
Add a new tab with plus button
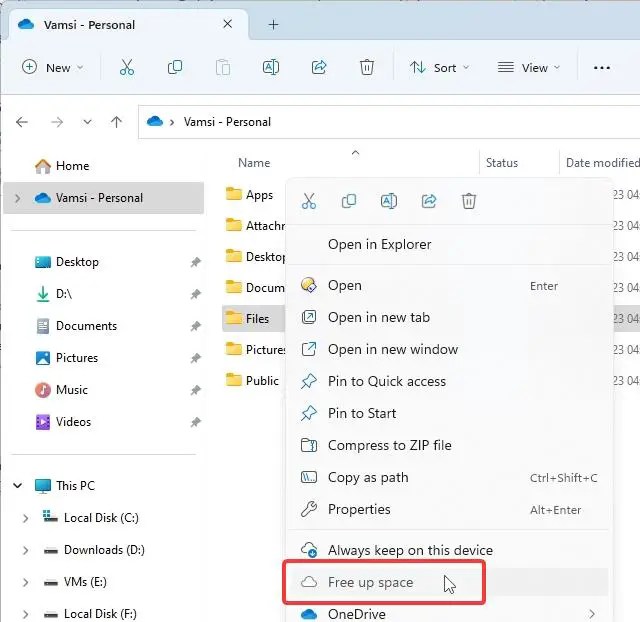(273, 25)
